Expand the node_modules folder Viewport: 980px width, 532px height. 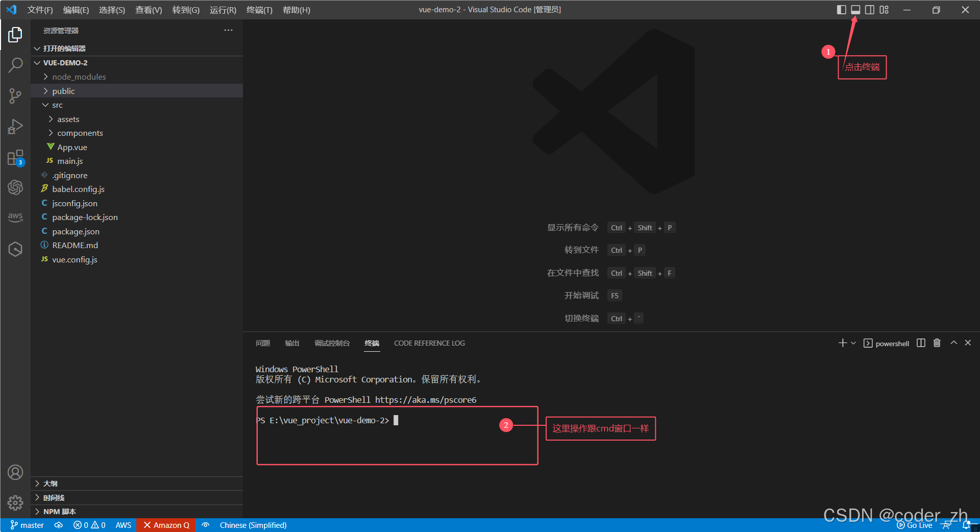(79, 77)
